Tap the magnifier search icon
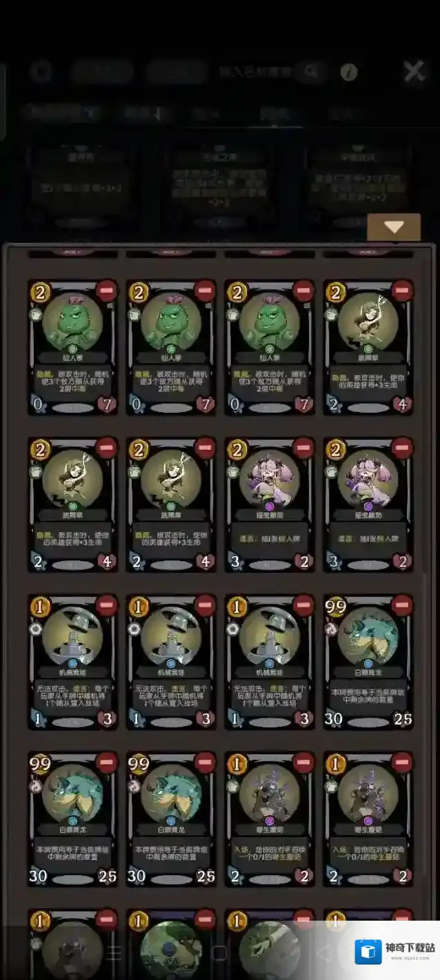This screenshot has width=440, height=980. tap(311, 71)
